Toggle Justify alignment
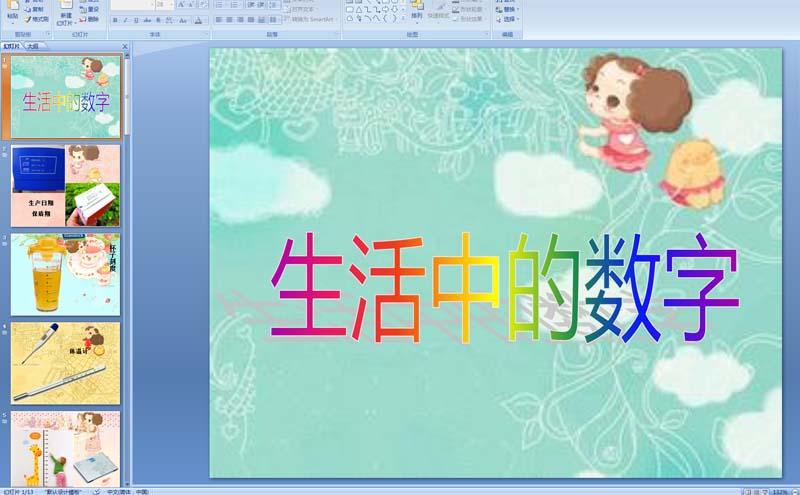The height and width of the screenshot is (495, 800). tap(251, 20)
